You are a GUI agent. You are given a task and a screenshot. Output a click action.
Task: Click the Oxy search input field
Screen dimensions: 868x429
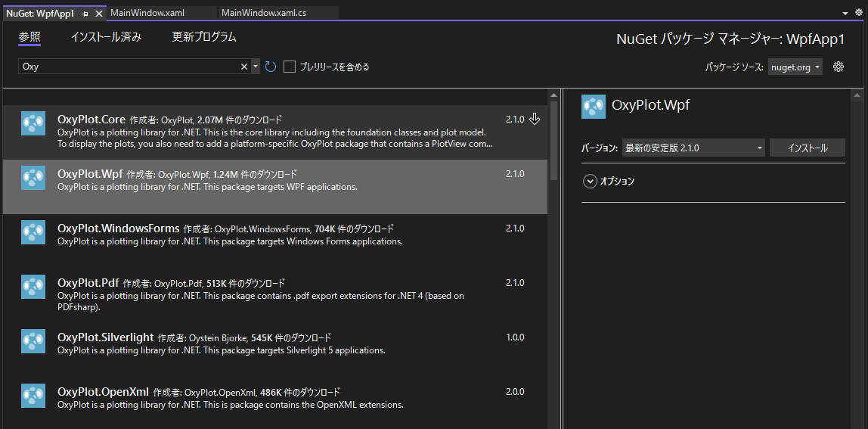129,67
